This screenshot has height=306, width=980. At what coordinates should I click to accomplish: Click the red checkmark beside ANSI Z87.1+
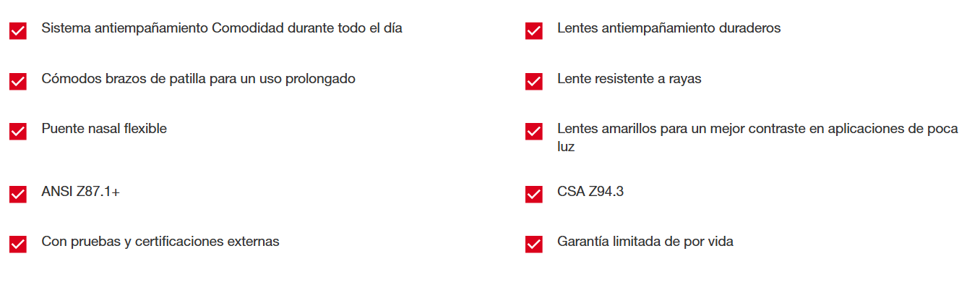click(18, 194)
